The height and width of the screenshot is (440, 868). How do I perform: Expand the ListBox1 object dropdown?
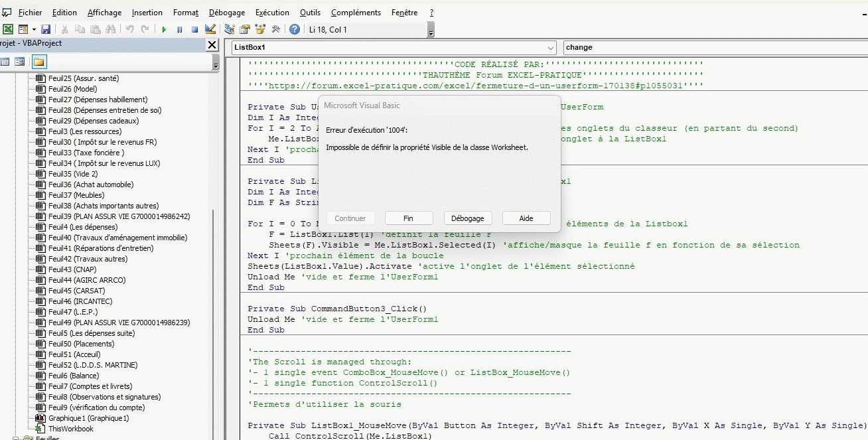551,48
